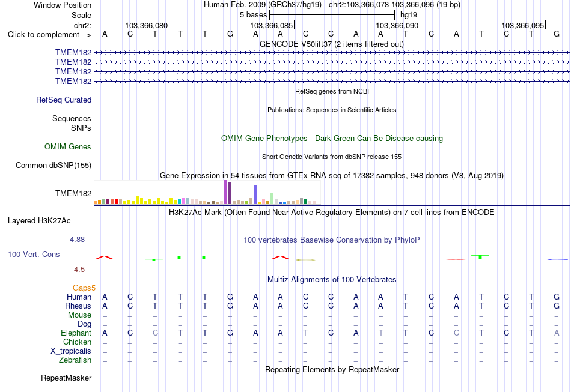
Task: Click the OMIM Genes label
Action: (x=68, y=146)
